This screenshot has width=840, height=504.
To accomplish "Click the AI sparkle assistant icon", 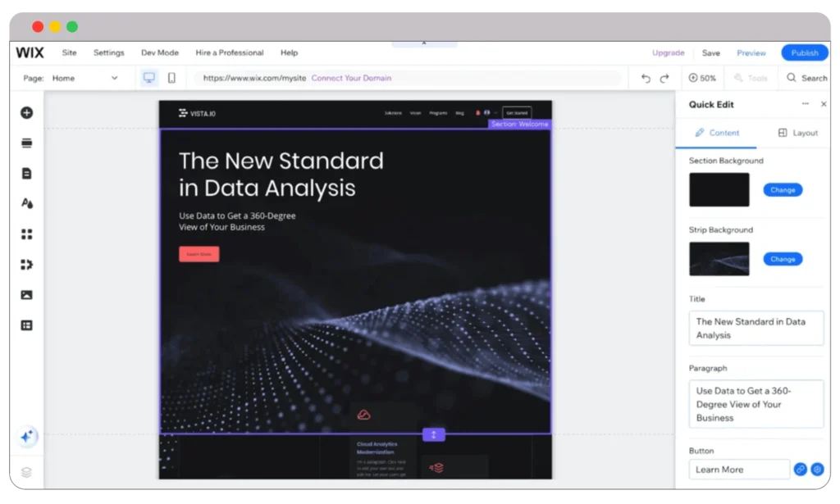I will (27, 437).
